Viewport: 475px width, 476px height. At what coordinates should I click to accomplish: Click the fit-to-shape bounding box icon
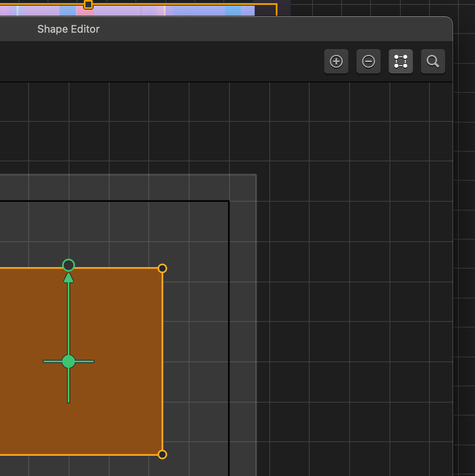click(x=401, y=61)
